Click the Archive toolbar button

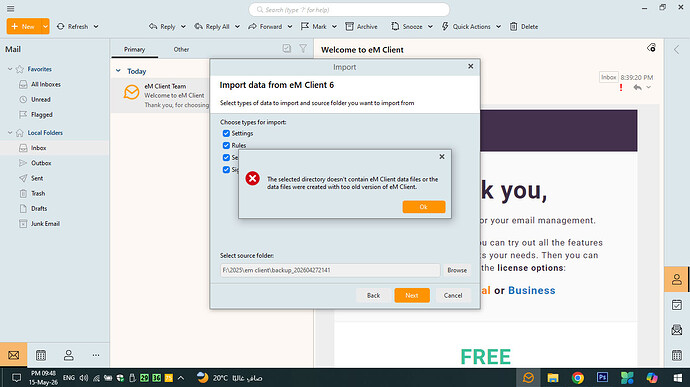tap(361, 26)
